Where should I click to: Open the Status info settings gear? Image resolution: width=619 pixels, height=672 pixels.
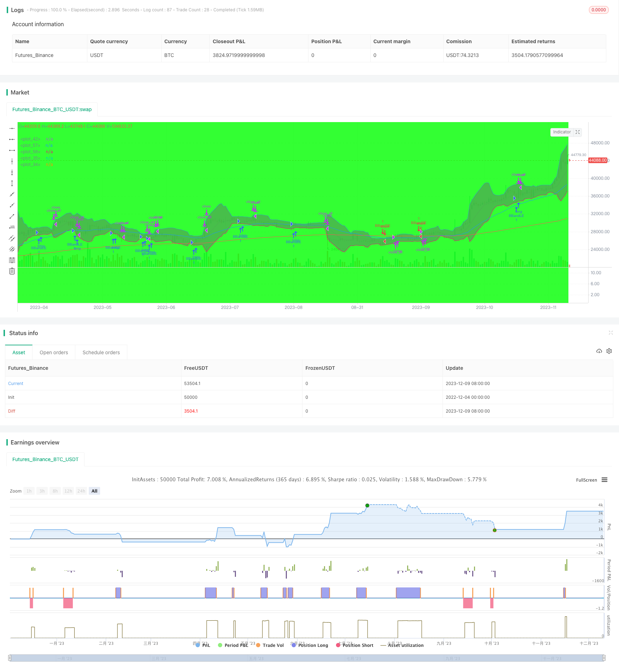point(609,351)
